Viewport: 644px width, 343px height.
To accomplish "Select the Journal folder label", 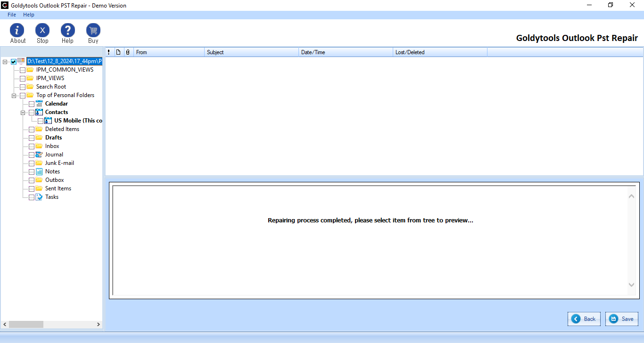I will click(x=54, y=155).
